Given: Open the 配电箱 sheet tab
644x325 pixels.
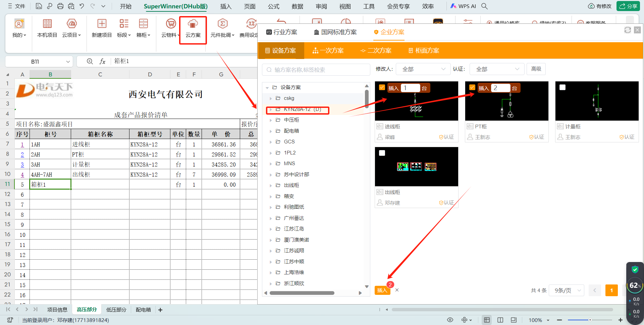Looking at the screenshot, I should click(x=143, y=310).
